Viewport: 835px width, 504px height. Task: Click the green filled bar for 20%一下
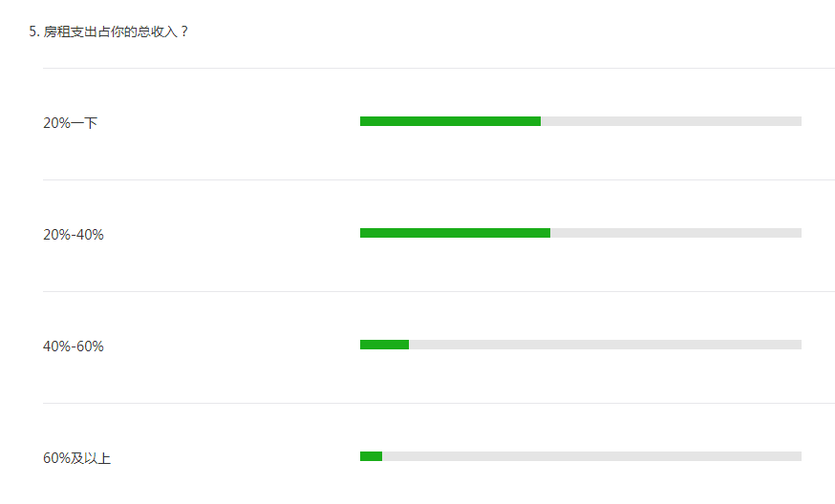[x=451, y=121]
